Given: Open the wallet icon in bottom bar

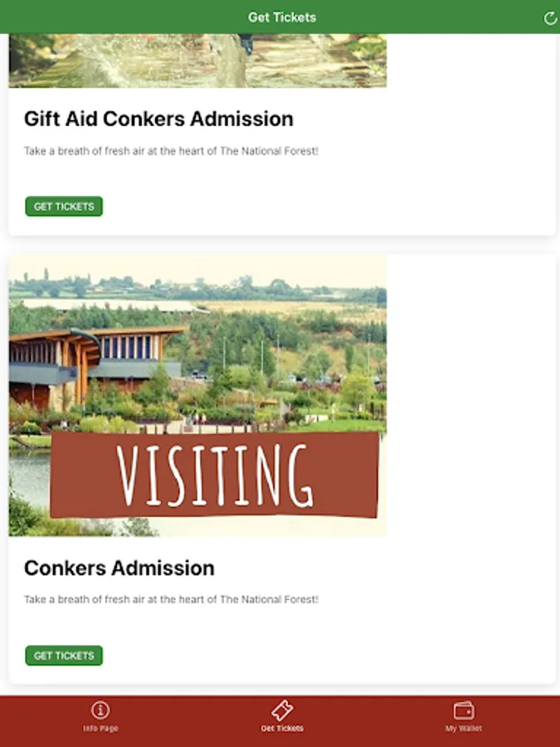Looking at the screenshot, I should coord(464,710).
